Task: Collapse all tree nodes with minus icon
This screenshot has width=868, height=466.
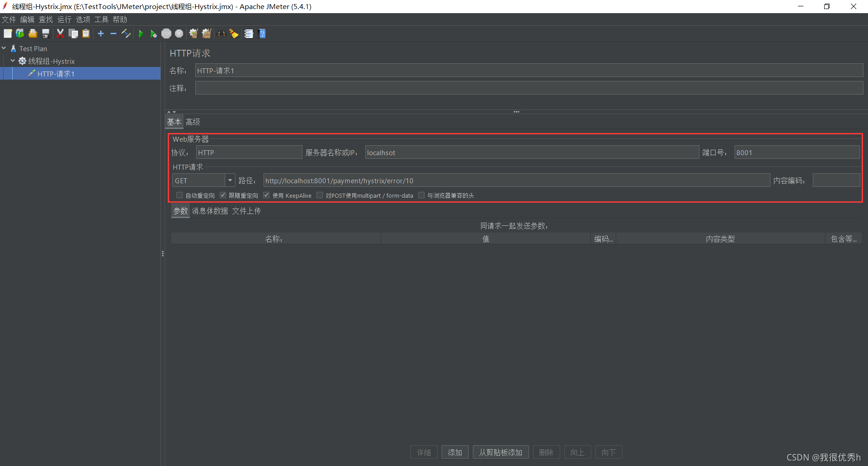Action: coord(113,33)
